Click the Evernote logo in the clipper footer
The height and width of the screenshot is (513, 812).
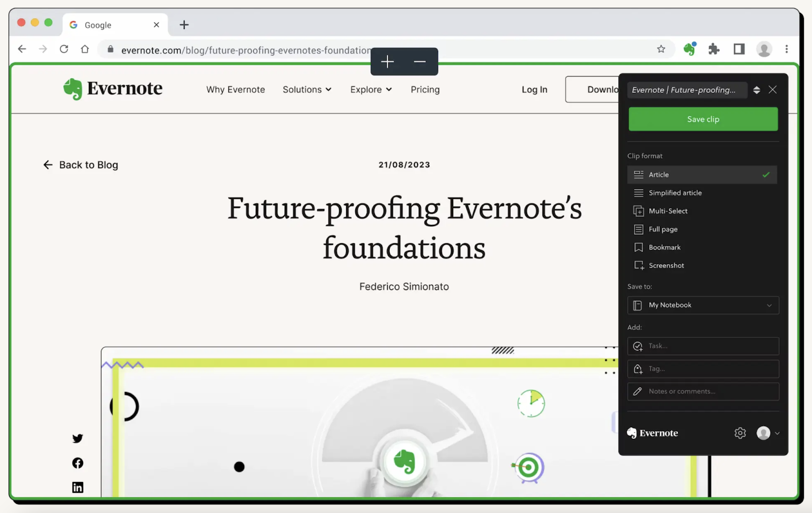[652, 433]
